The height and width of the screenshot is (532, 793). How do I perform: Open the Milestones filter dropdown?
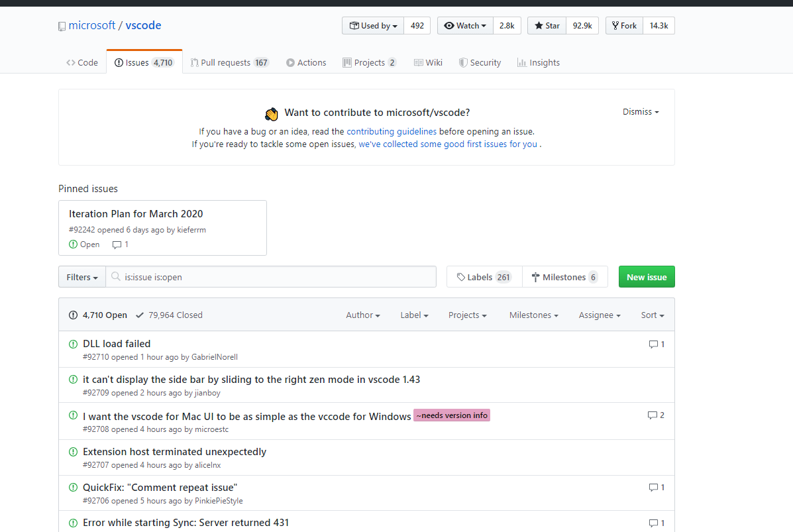(x=533, y=315)
